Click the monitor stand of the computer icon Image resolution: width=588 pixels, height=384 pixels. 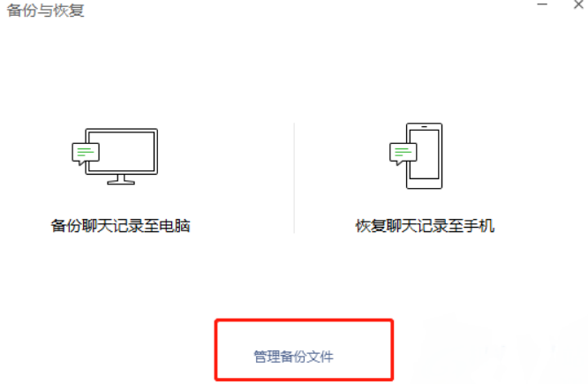click(121, 180)
